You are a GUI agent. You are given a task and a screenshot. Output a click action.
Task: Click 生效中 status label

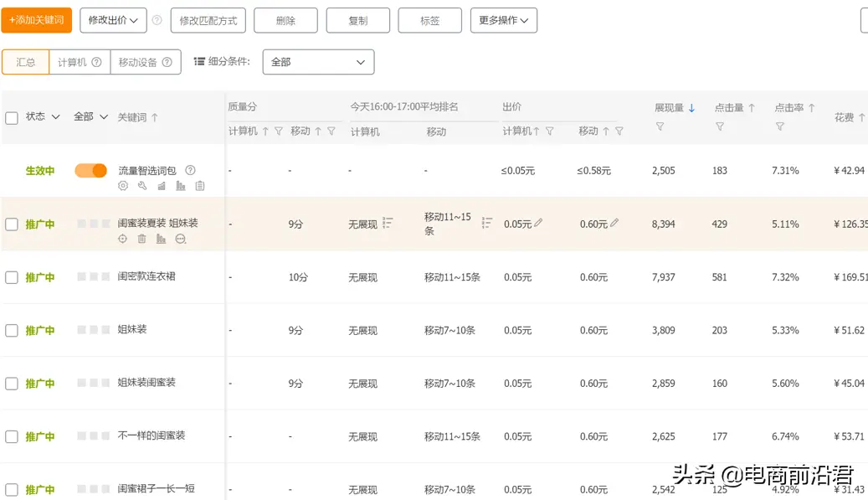click(x=40, y=171)
